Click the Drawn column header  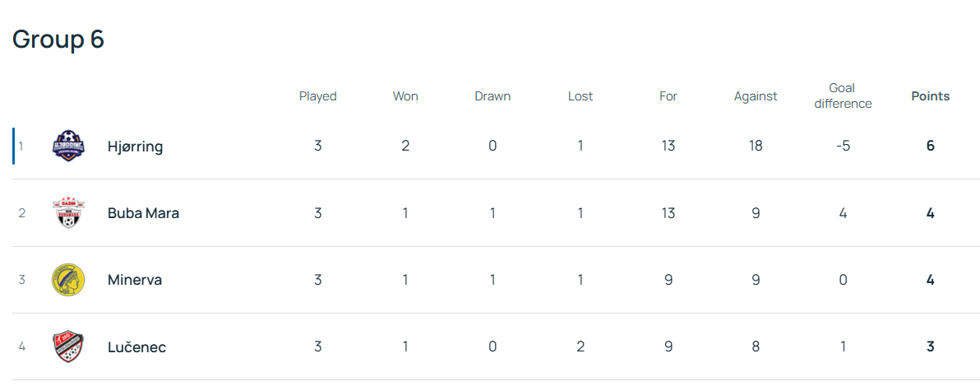492,96
